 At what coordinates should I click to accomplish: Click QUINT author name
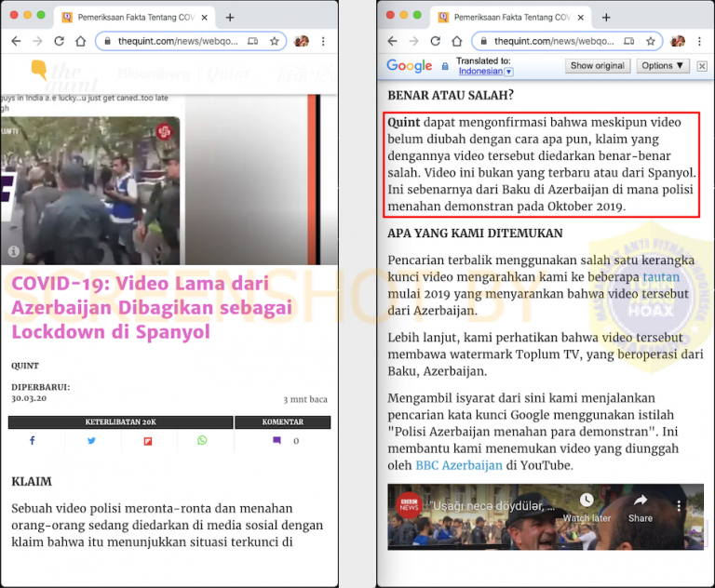(25, 366)
